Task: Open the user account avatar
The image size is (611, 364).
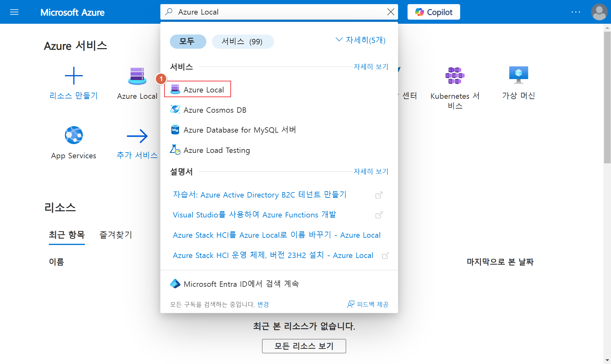Action: pyautogui.click(x=599, y=12)
